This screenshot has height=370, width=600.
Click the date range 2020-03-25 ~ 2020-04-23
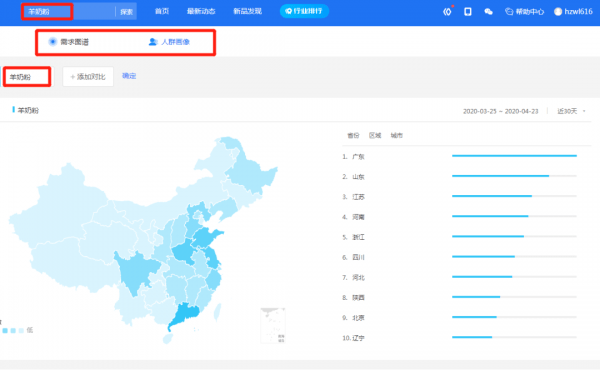point(501,111)
